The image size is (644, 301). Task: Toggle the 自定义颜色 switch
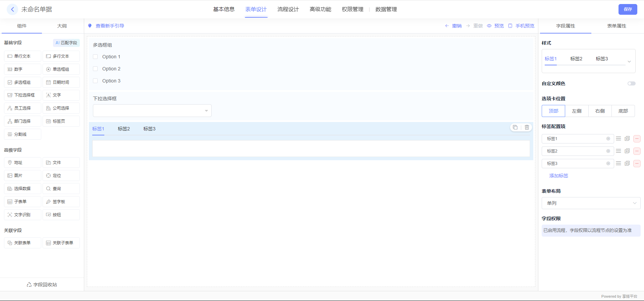(631, 83)
